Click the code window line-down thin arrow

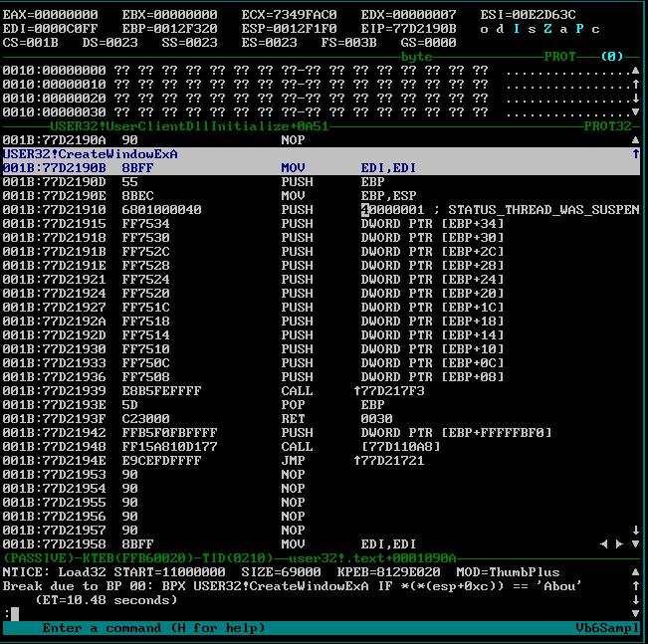click(x=636, y=530)
